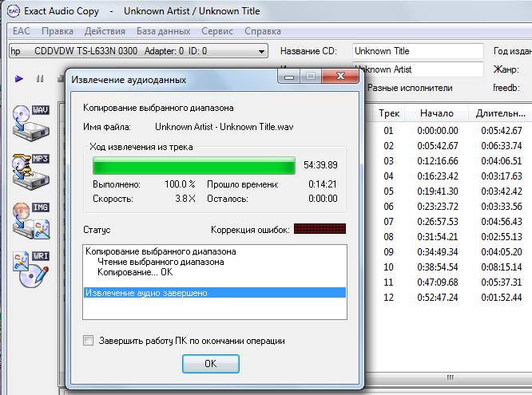Close the Извлечение аудиоданных dialog

340,76
